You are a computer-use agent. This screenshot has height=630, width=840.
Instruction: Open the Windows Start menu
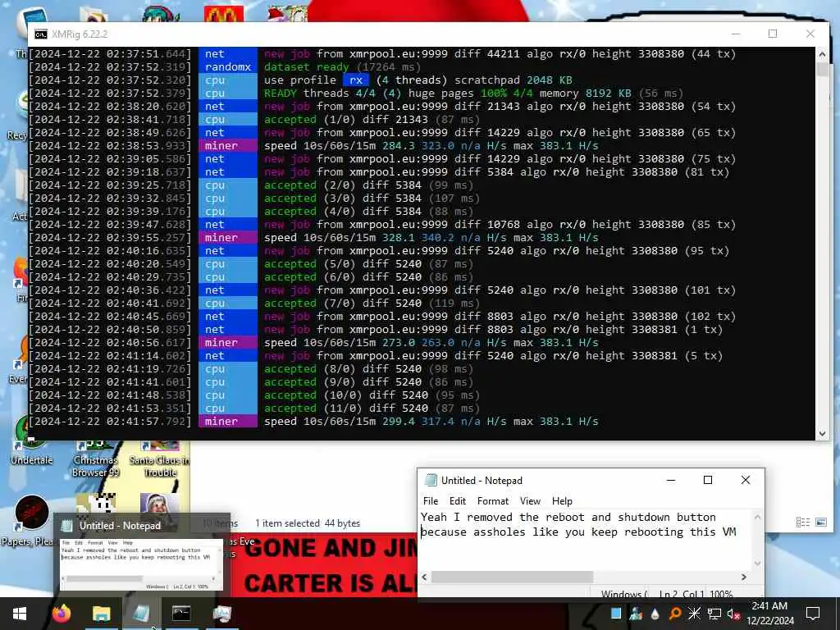tap(20, 614)
